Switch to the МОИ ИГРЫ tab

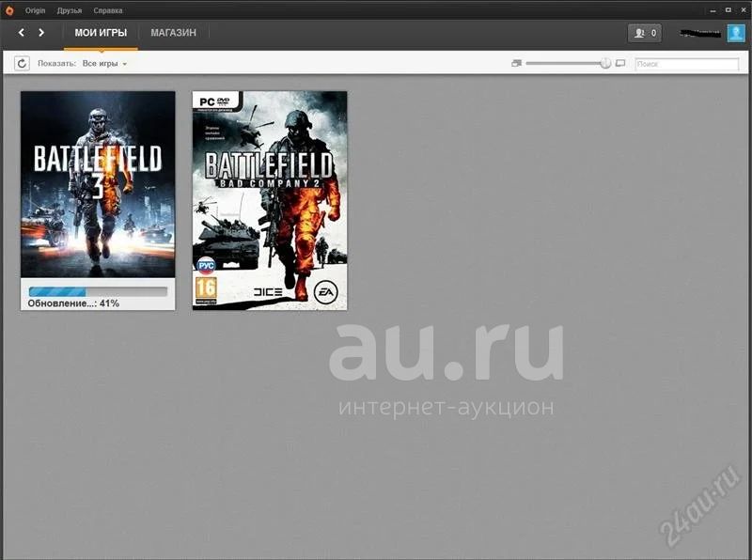pyautogui.click(x=101, y=33)
